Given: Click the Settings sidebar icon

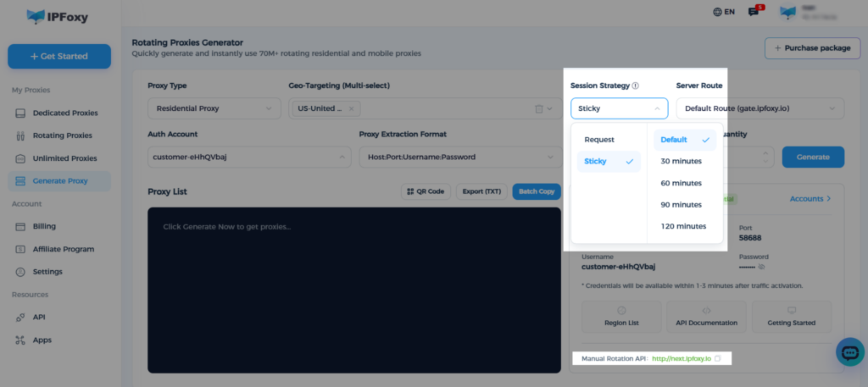Looking at the screenshot, I should 20,272.
